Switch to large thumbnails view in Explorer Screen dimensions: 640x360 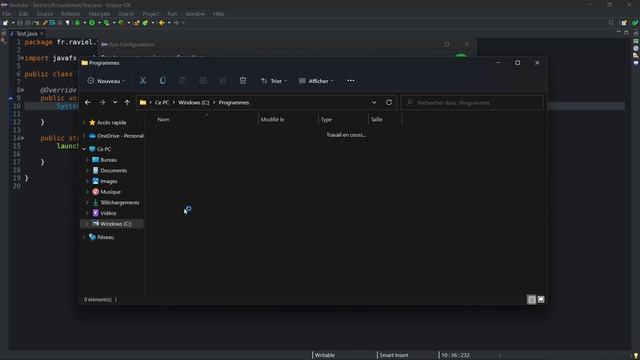coord(541,300)
